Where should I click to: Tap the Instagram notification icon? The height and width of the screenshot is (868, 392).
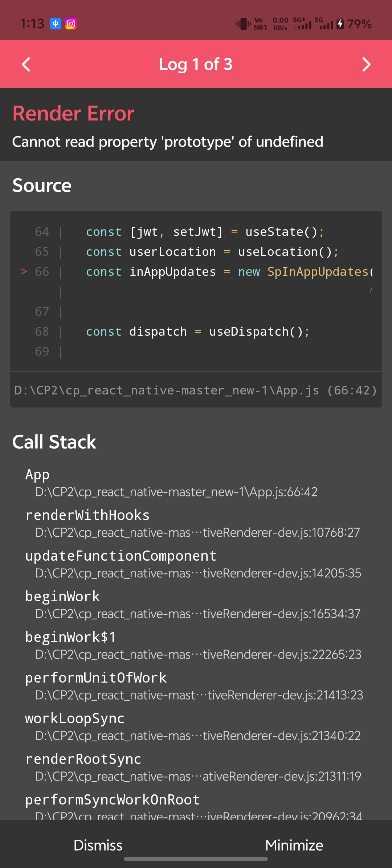tap(71, 24)
